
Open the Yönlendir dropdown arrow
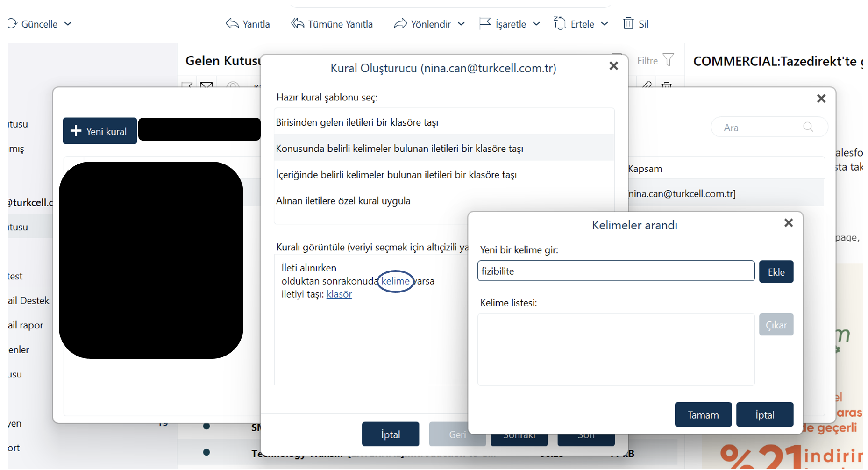[461, 24]
